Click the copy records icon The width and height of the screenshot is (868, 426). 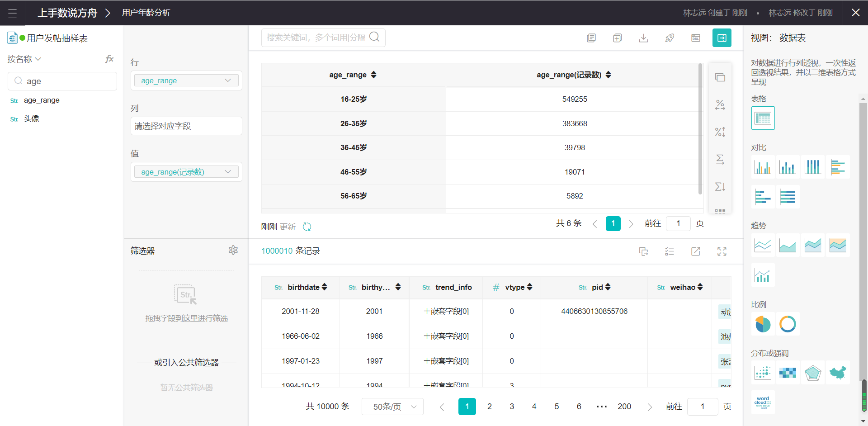pos(644,251)
